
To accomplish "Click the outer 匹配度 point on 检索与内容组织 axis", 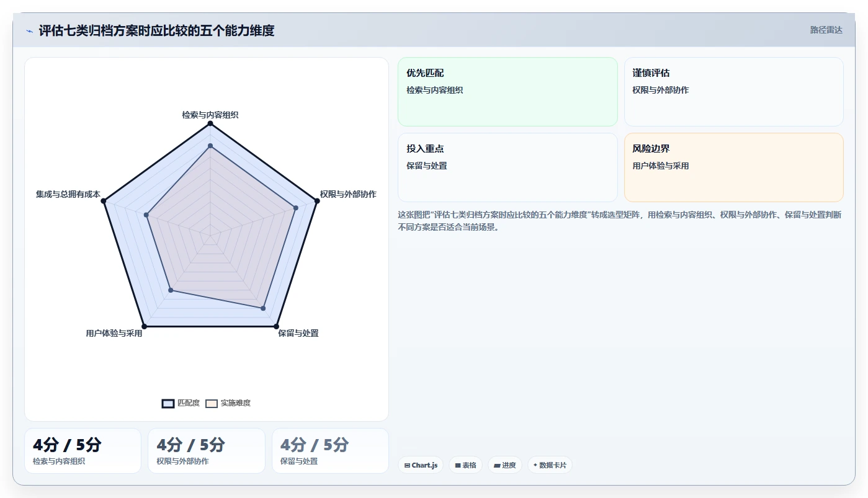I will coord(210,123).
